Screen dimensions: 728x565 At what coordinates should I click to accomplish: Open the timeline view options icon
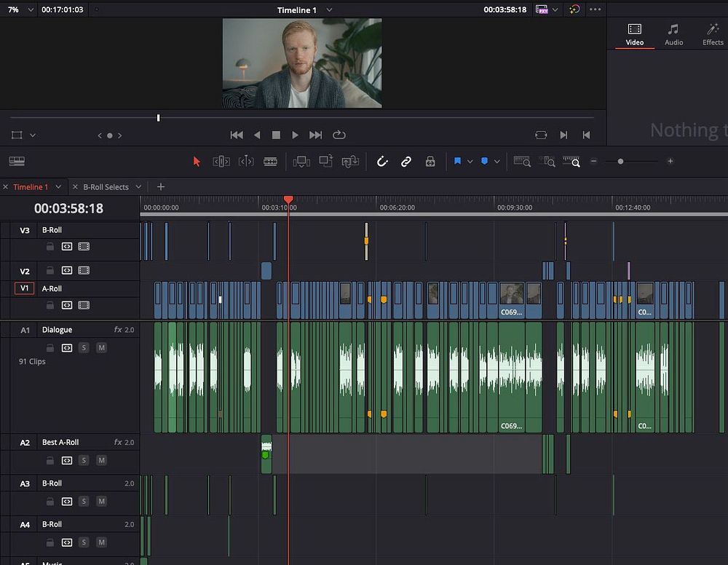coord(17,161)
